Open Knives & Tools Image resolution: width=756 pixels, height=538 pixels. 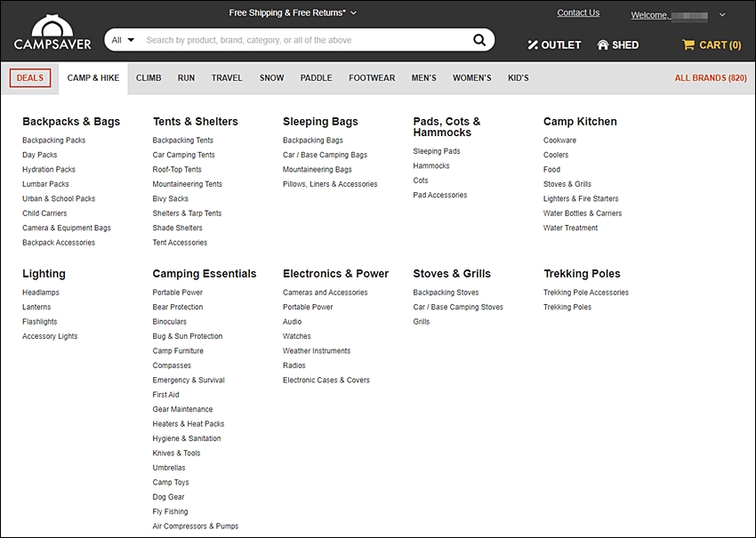[x=176, y=454]
